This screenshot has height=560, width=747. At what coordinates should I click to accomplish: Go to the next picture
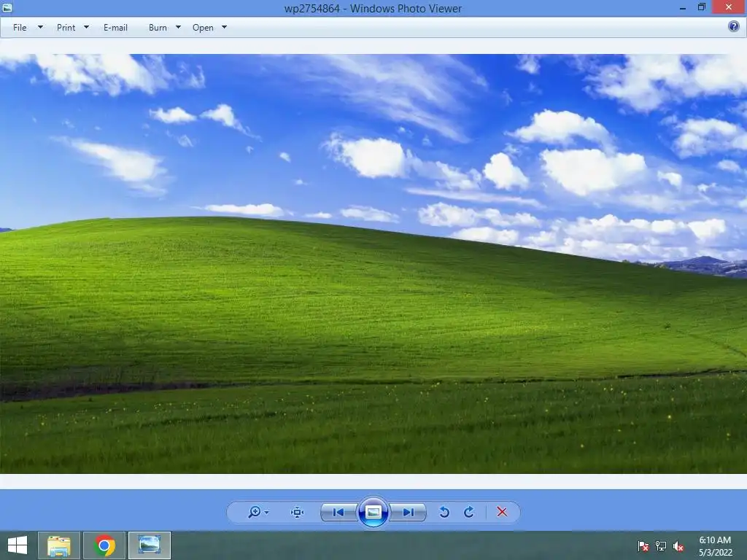pos(408,513)
